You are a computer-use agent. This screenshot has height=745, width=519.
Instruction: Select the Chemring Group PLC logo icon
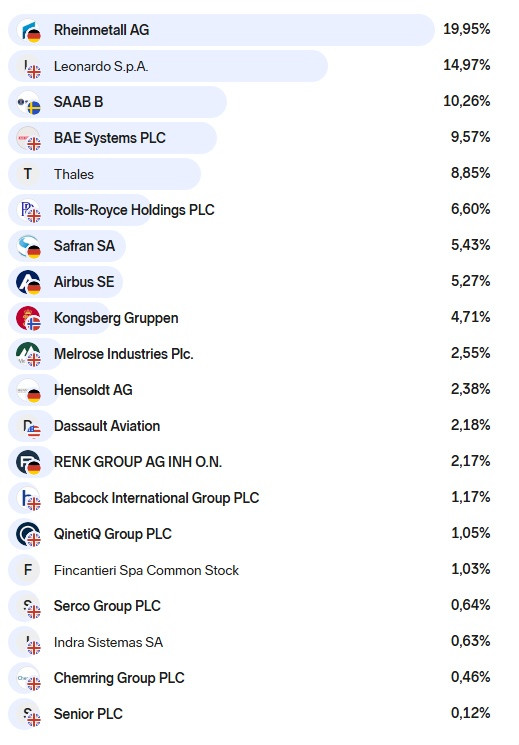[29, 678]
